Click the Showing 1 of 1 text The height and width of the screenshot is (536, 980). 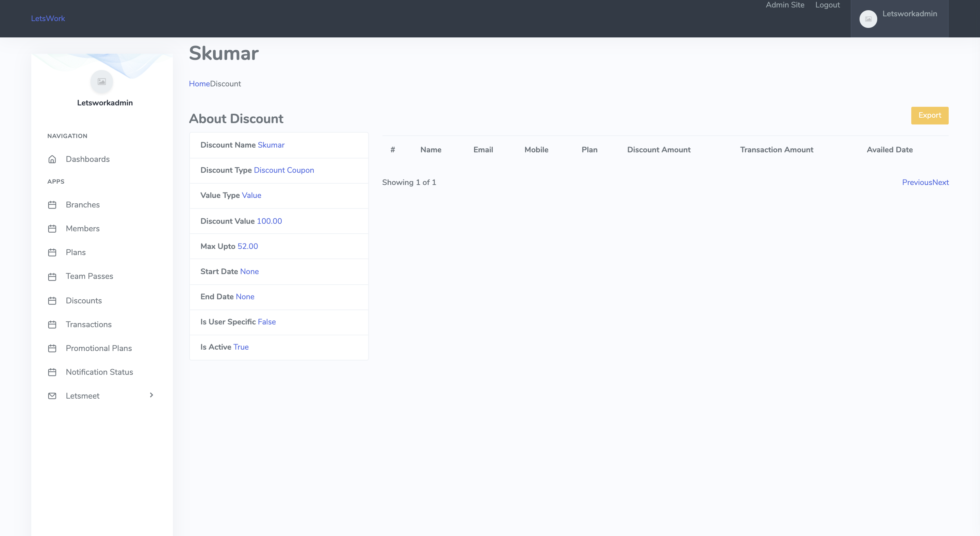coord(409,183)
